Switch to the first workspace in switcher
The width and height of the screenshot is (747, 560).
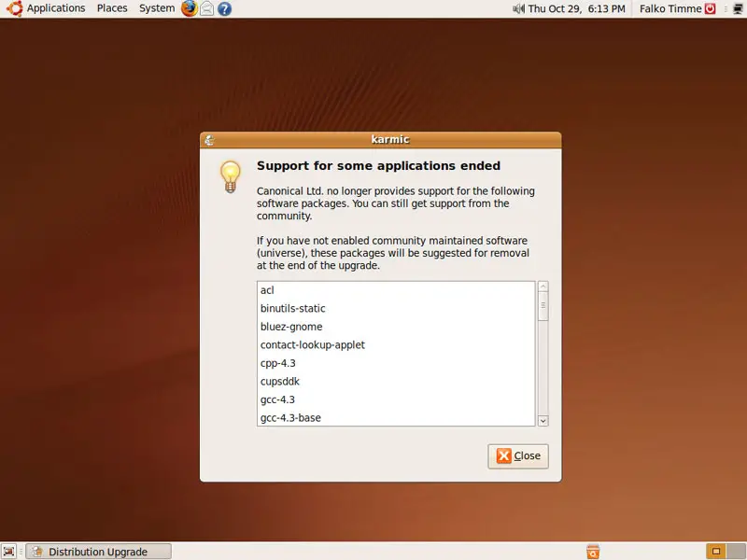click(715, 552)
